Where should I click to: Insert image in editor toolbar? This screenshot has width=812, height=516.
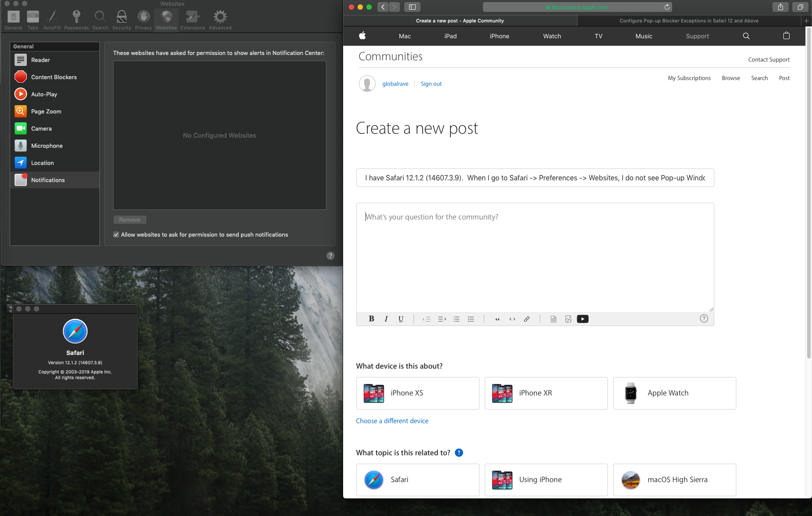coord(568,319)
